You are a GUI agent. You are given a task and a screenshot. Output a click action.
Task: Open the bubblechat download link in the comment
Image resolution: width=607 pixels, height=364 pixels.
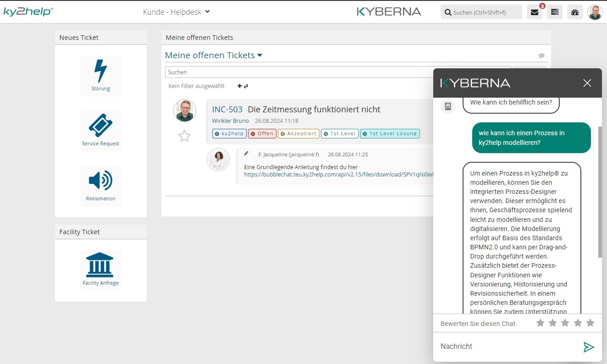tap(338, 175)
